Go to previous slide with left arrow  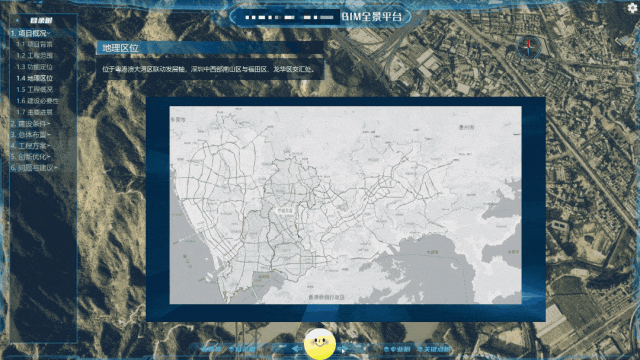[x=296, y=349]
